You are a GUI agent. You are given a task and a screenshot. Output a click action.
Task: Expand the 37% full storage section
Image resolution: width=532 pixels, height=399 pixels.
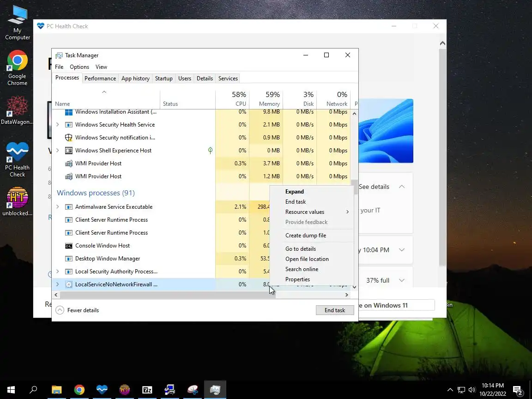[x=402, y=280]
